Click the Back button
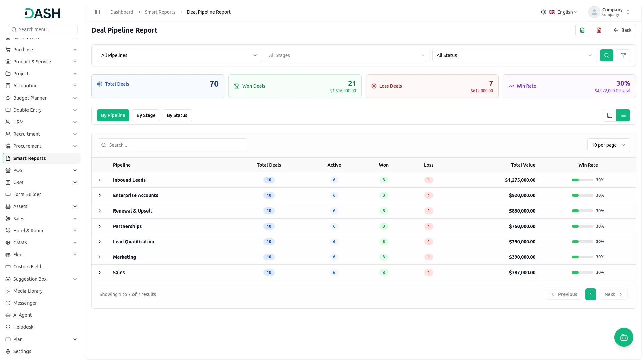 click(x=622, y=30)
